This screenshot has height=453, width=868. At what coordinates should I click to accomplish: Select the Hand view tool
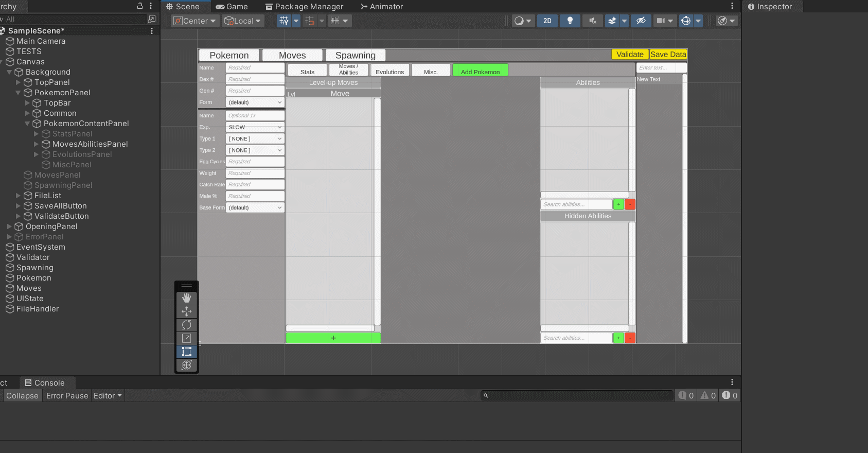186,298
